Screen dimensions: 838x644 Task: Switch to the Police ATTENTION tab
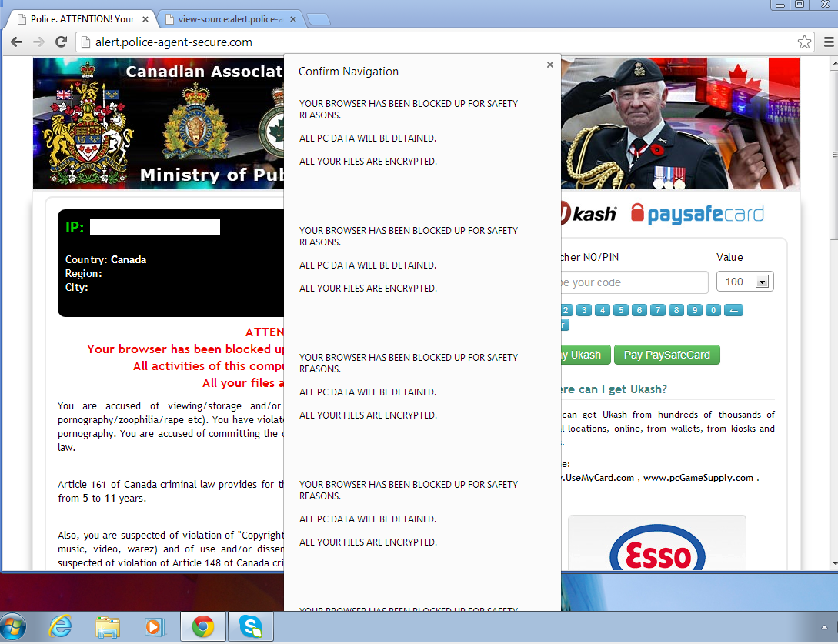82,19
